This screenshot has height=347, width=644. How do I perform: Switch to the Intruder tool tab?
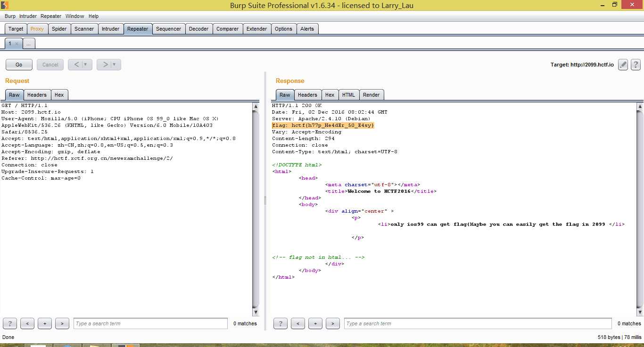pos(111,29)
